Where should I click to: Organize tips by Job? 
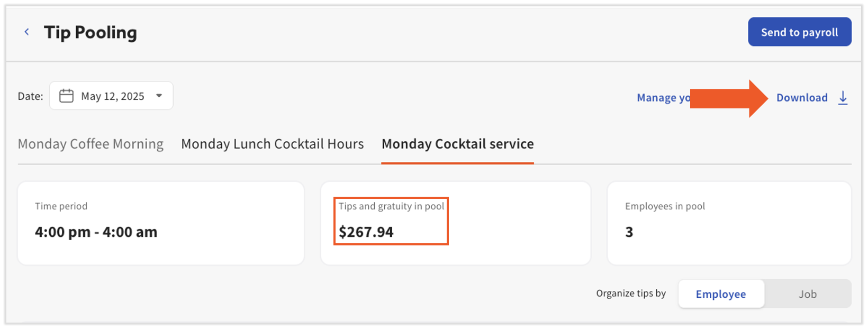(x=807, y=294)
